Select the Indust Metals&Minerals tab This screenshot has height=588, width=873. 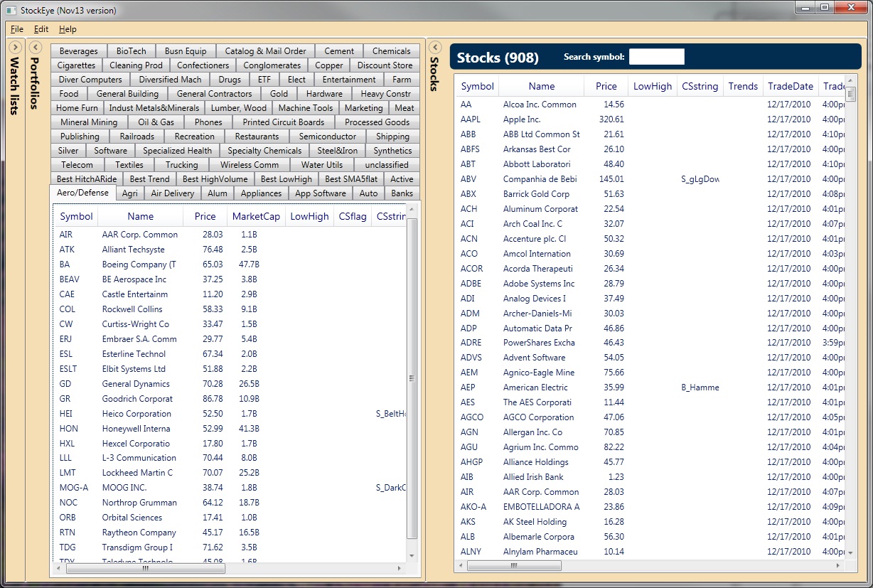pos(154,108)
